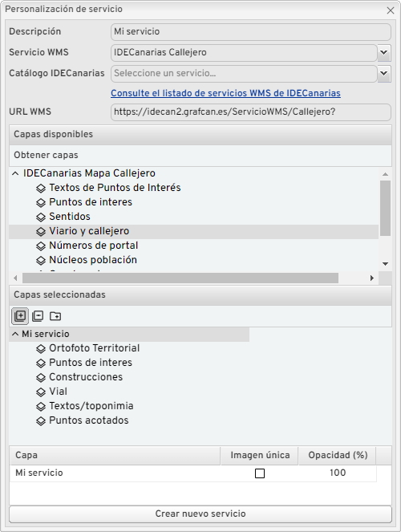Click the new folder icon in toolbar
The image size is (401, 532).
[x=55, y=316]
